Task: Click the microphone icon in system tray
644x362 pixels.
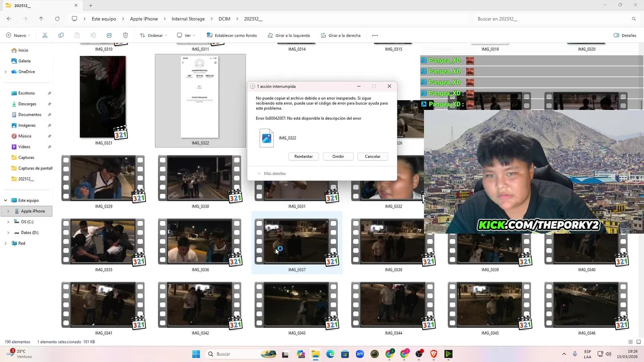Action: point(575,354)
